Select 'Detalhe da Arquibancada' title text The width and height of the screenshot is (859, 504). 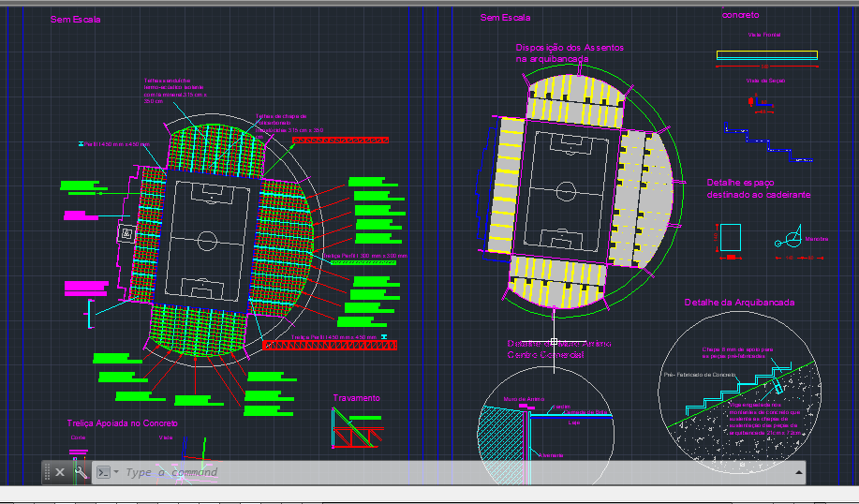click(x=739, y=303)
